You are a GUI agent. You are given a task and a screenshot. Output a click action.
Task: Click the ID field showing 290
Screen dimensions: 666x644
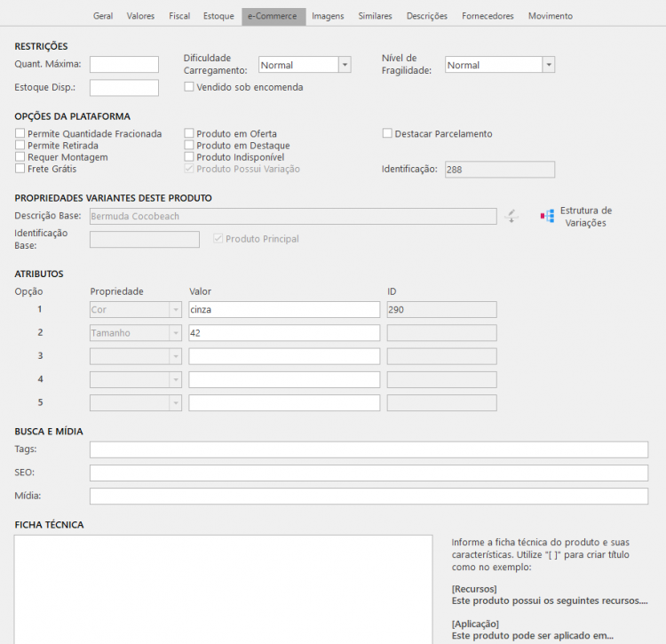(441, 310)
